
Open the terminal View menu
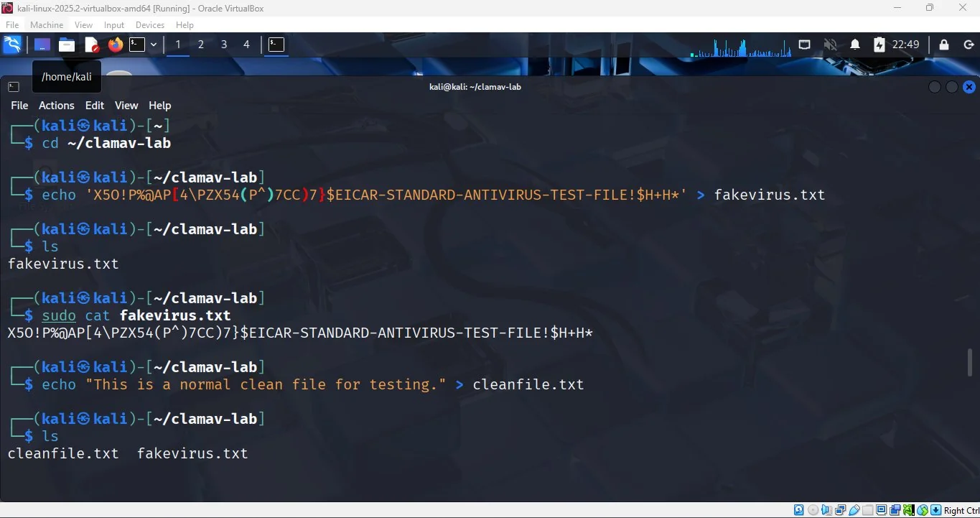click(126, 105)
